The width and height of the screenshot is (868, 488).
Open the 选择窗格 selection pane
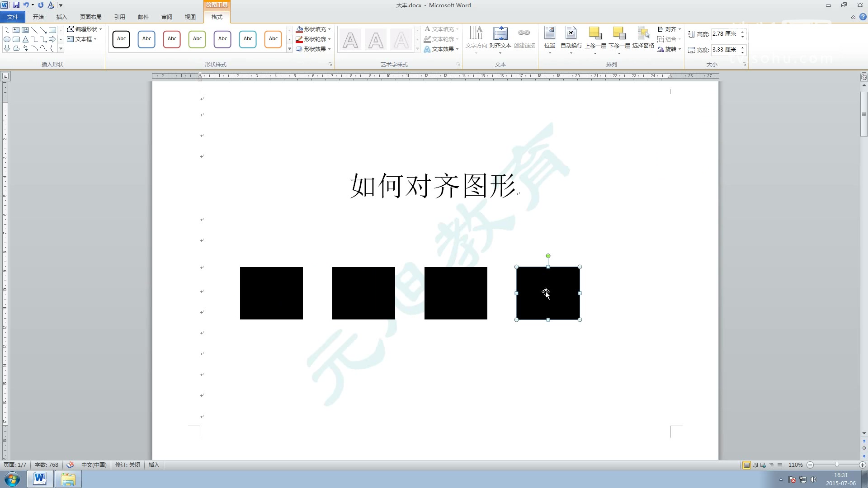click(x=643, y=33)
